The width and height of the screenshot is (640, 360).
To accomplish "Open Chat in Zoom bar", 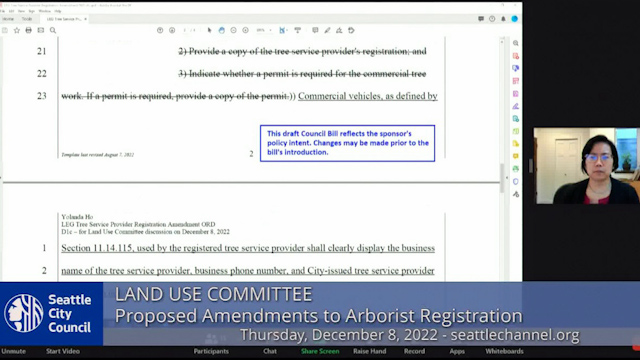I will (x=270, y=351).
